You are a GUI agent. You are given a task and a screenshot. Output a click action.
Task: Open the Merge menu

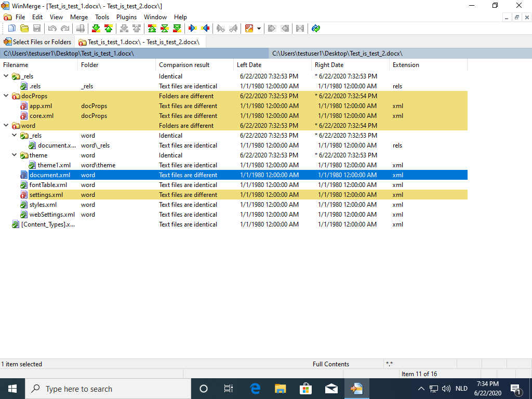tap(79, 17)
